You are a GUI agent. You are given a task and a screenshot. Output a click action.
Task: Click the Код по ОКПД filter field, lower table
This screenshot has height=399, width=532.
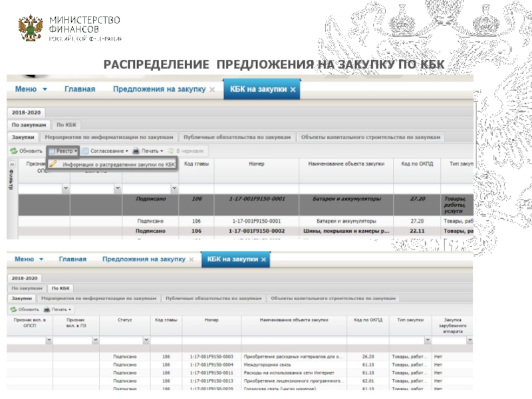pyautogui.click(x=368, y=340)
